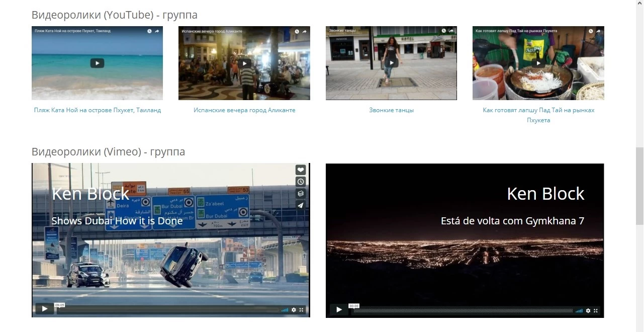The height and width of the screenshot is (332, 644).
Task: Click Share arrow on Аликанте video
Action: click(x=304, y=31)
